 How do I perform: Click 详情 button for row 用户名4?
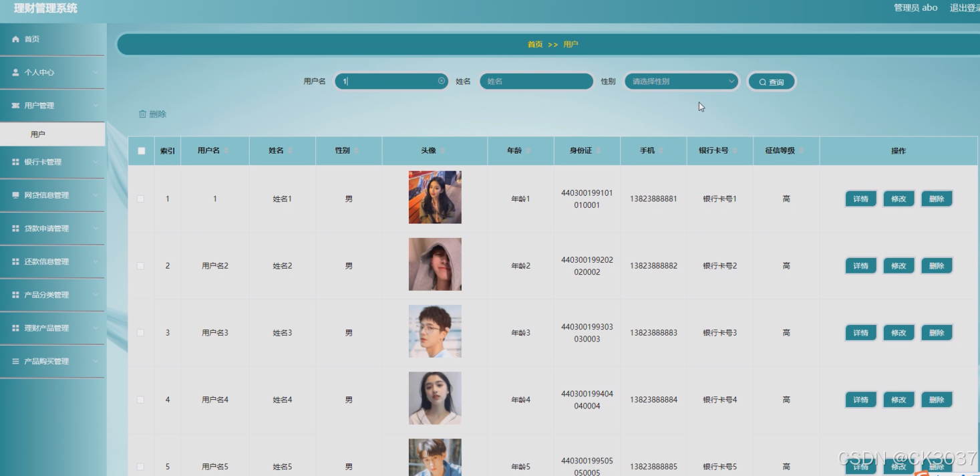pyautogui.click(x=861, y=399)
